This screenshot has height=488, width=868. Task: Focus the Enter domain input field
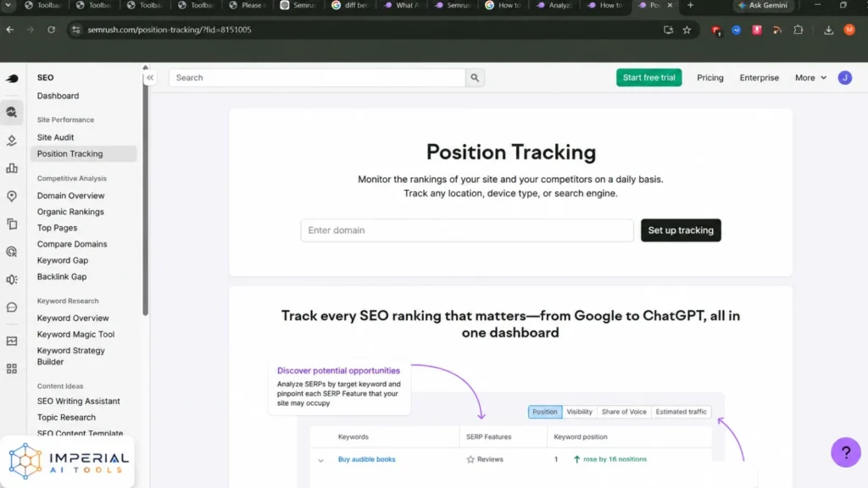[467, 230]
